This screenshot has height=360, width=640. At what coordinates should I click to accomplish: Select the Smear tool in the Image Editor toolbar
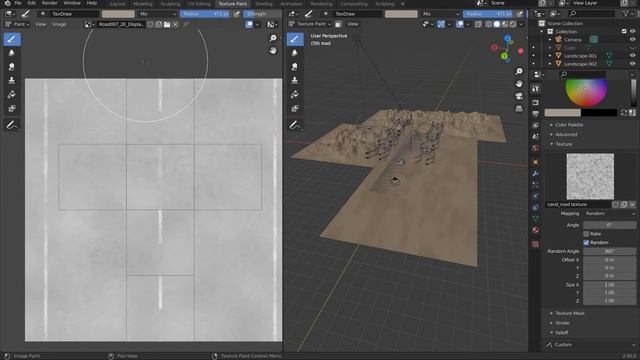pos(12,67)
